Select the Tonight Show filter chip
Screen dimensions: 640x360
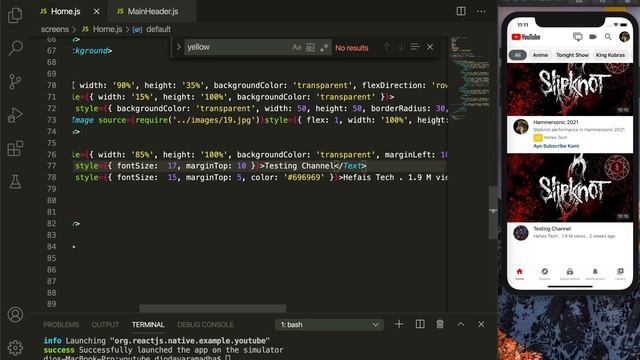tap(572, 55)
